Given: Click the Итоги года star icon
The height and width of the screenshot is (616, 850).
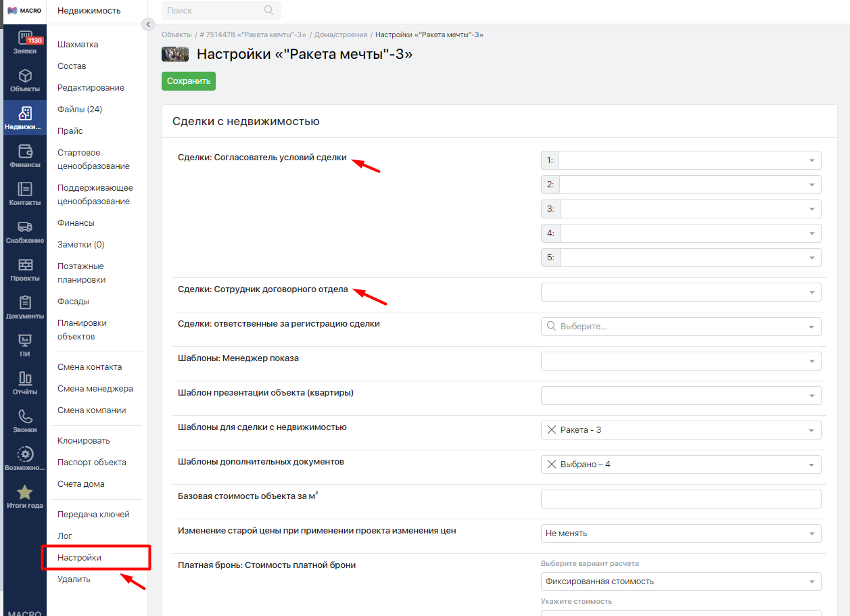Looking at the screenshot, I should click(24, 496).
